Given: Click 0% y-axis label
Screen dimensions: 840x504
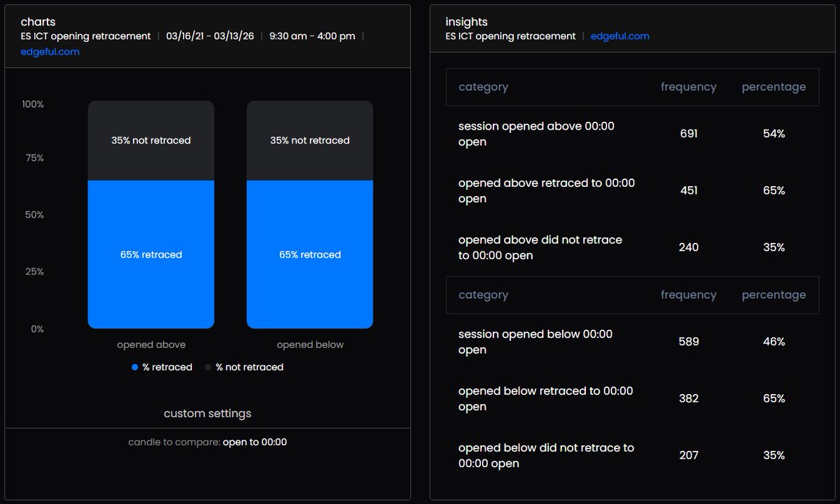Looking at the screenshot, I should (x=37, y=329).
